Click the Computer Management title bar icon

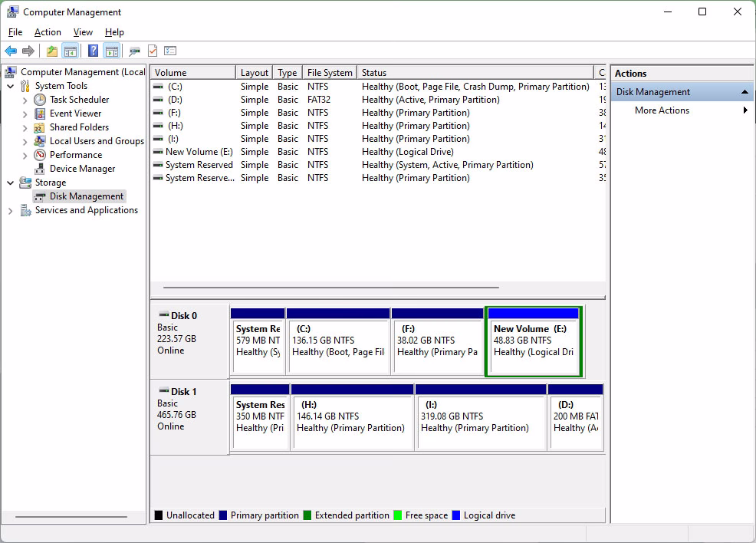coord(13,12)
